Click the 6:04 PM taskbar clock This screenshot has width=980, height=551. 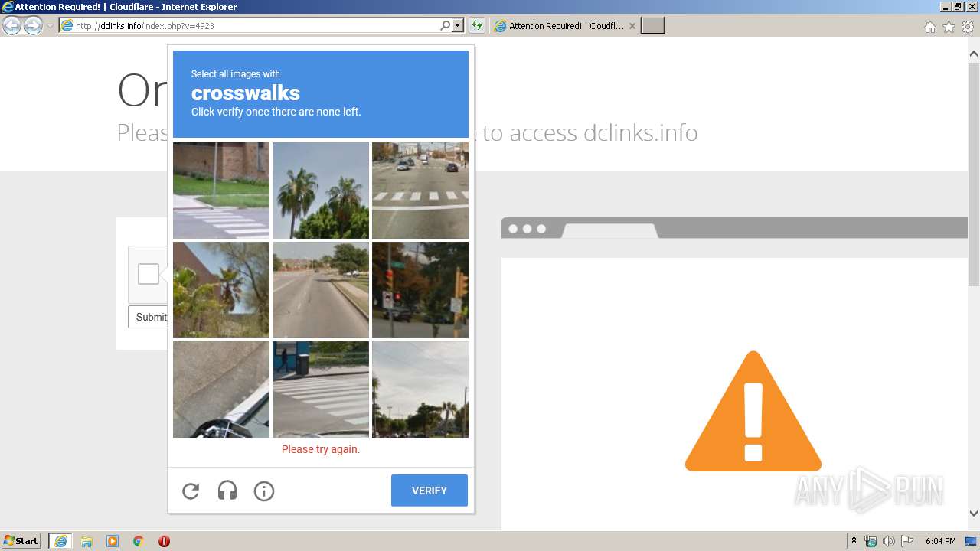(x=940, y=541)
